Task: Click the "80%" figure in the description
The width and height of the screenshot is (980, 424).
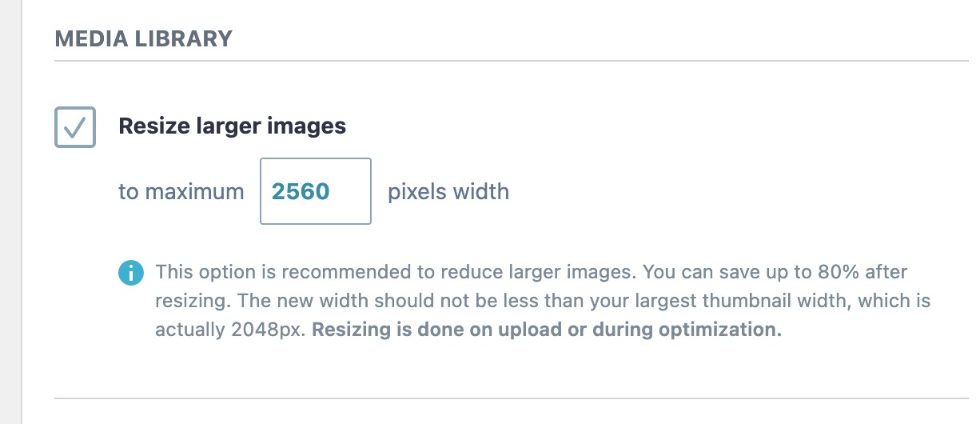Action: (x=839, y=272)
